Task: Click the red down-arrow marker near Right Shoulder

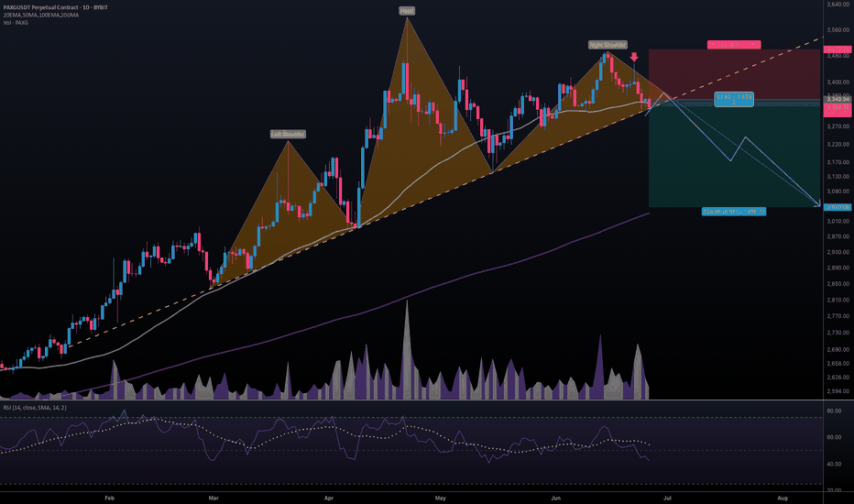Action: pyautogui.click(x=634, y=57)
